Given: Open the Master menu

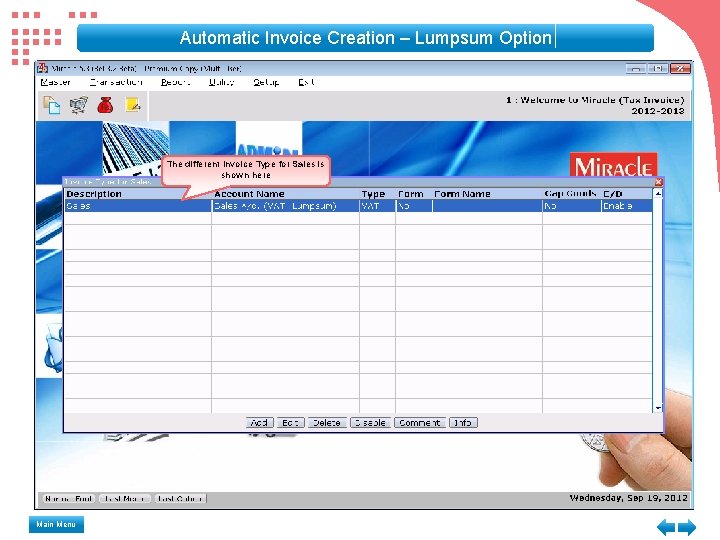Looking at the screenshot, I should click(x=56, y=82).
